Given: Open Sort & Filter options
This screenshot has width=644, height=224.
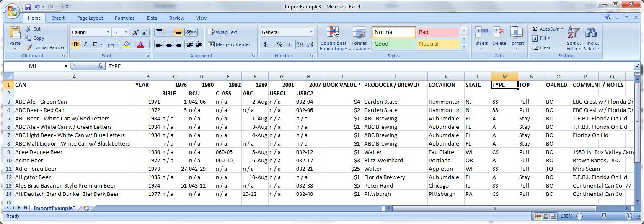Looking at the screenshot, I should pyautogui.click(x=574, y=39).
